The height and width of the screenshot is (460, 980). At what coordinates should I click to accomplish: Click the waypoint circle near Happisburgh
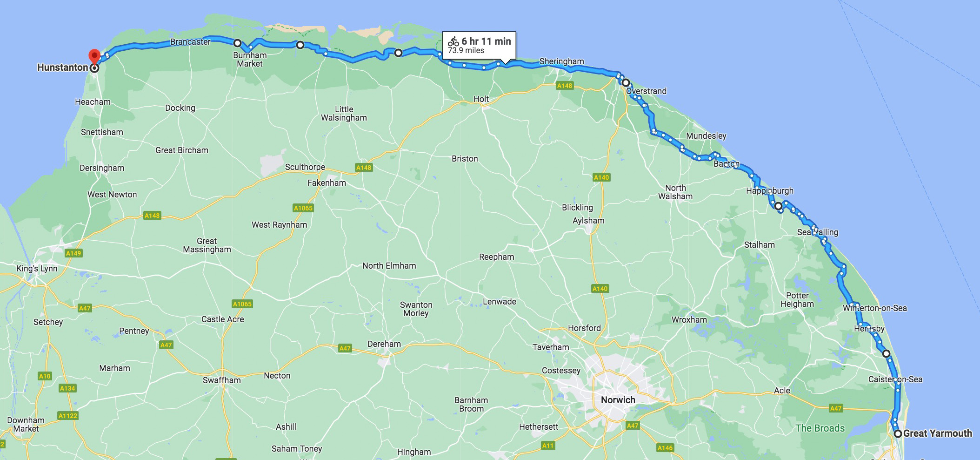tap(778, 206)
